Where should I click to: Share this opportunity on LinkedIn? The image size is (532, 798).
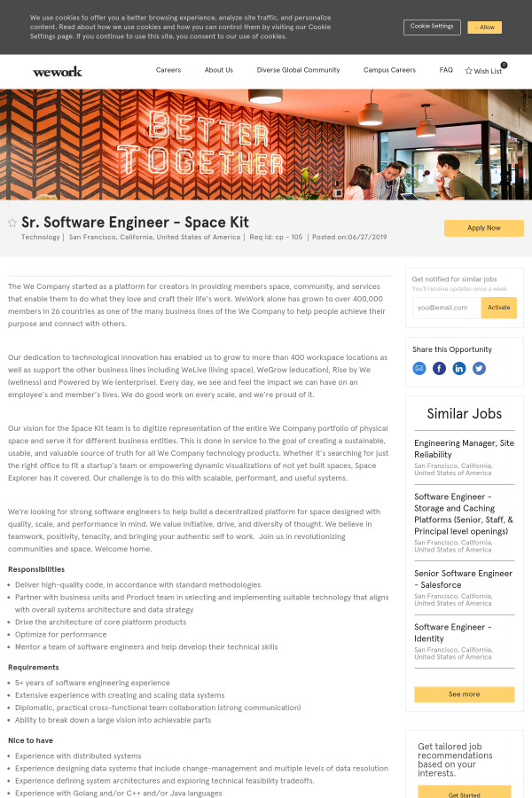(458, 368)
